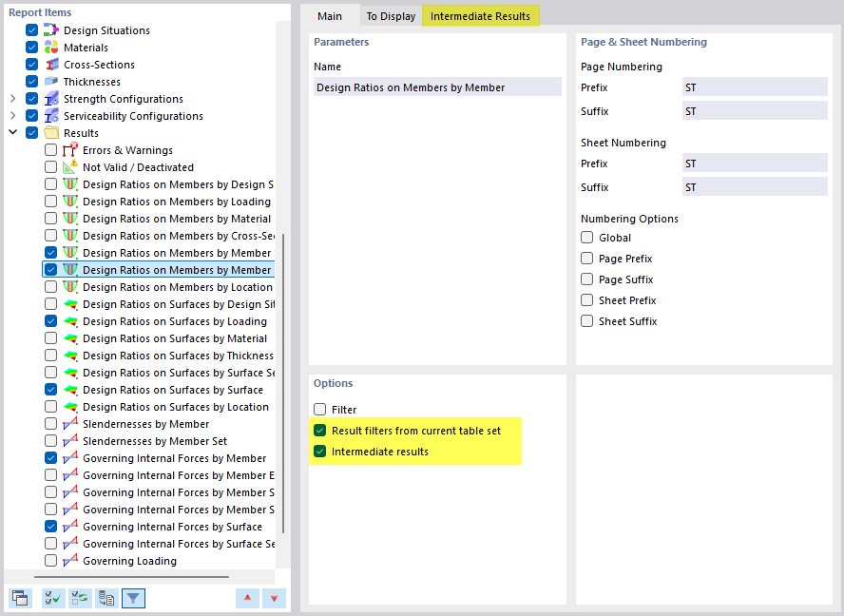Activate the blue filter funnel icon
This screenshot has height=616, width=844.
132,598
